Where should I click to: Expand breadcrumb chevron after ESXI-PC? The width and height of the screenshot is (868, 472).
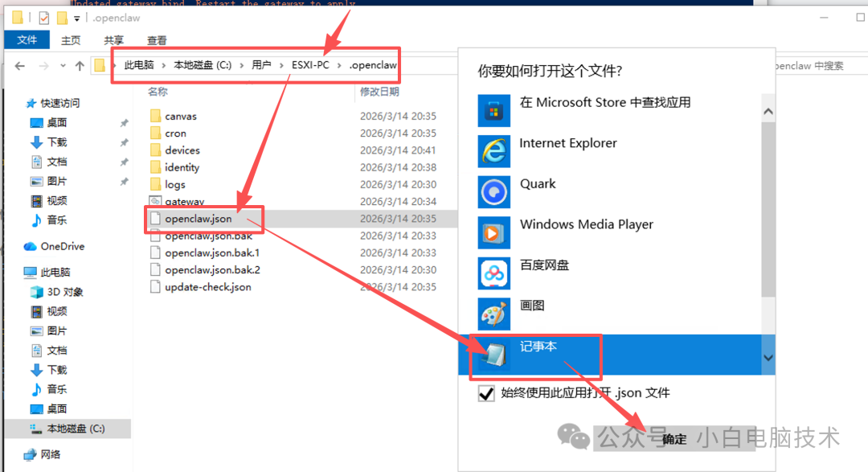(x=339, y=65)
